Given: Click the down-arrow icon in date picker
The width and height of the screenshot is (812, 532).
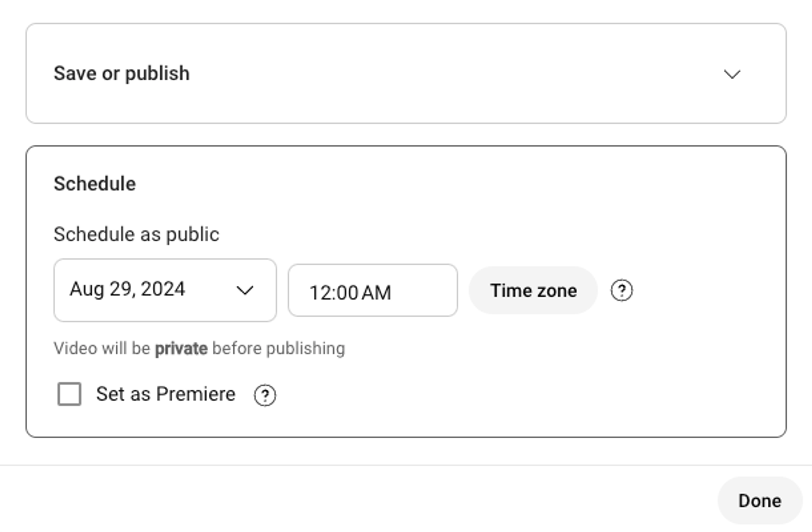Looking at the screenshot, I should tap(245, 290).
